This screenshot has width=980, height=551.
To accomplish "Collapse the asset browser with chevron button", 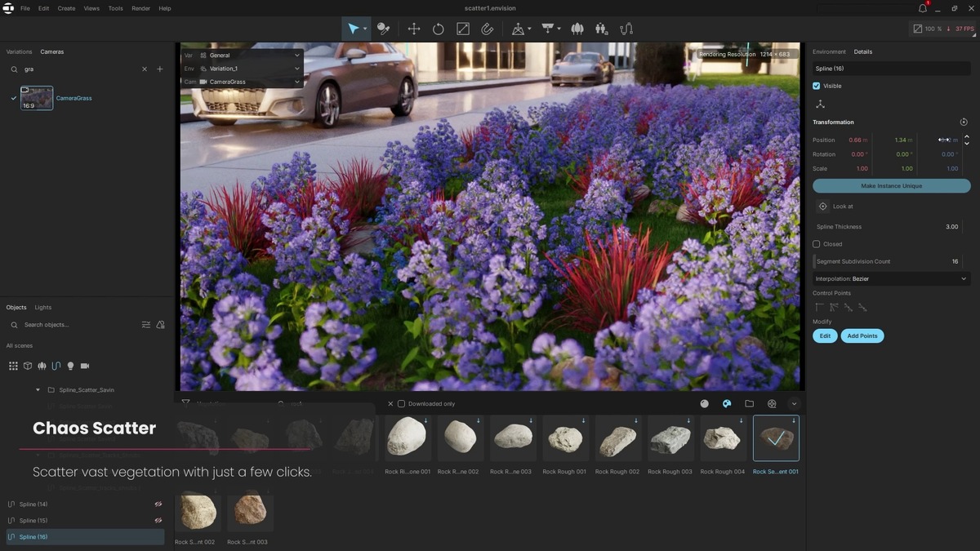I will click(794, 403).
